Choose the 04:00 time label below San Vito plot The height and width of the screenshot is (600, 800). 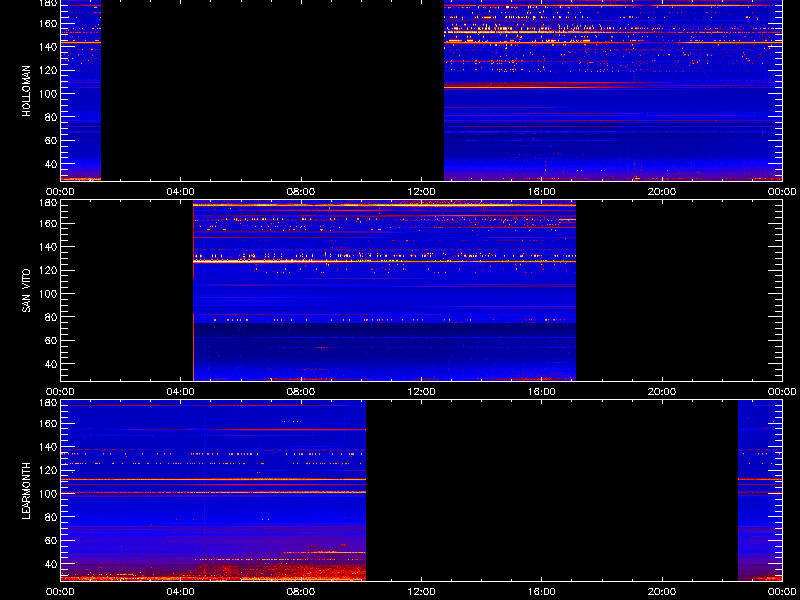click(x=181, y=392)
